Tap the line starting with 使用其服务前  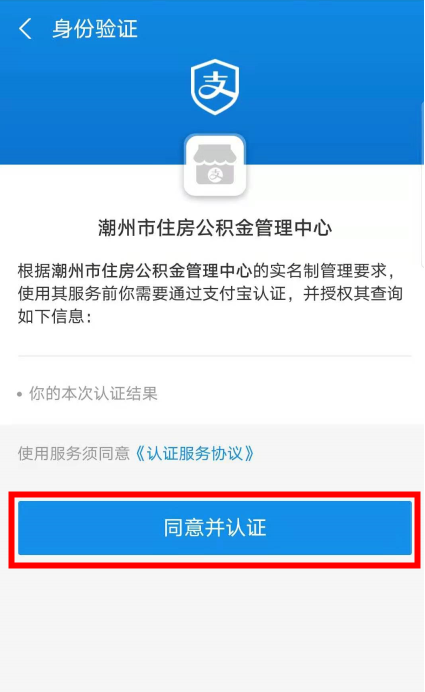[210, 293]
